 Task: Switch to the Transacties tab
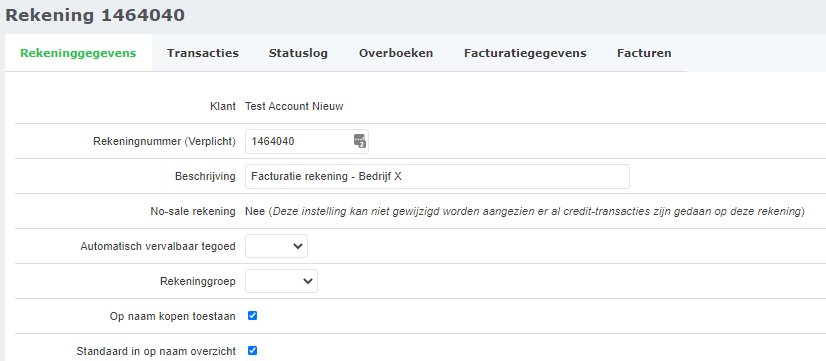[x=203, y=53]
